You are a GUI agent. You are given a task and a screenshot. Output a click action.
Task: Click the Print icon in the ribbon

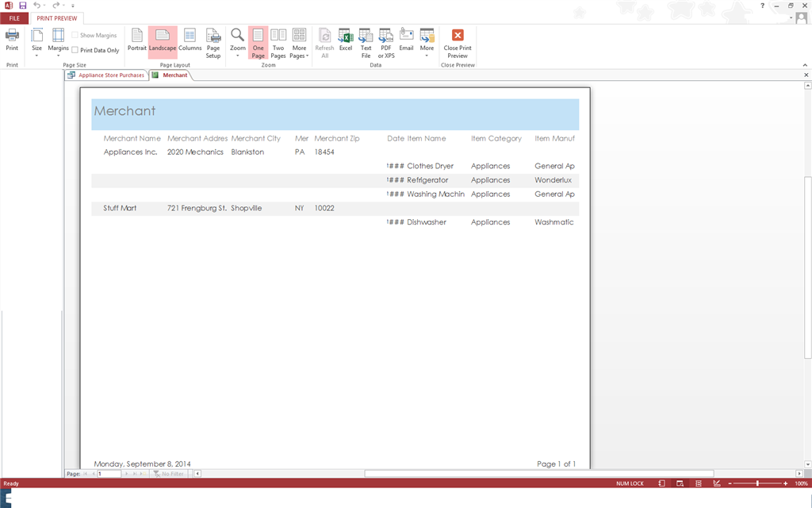click(x=12, y=40)
